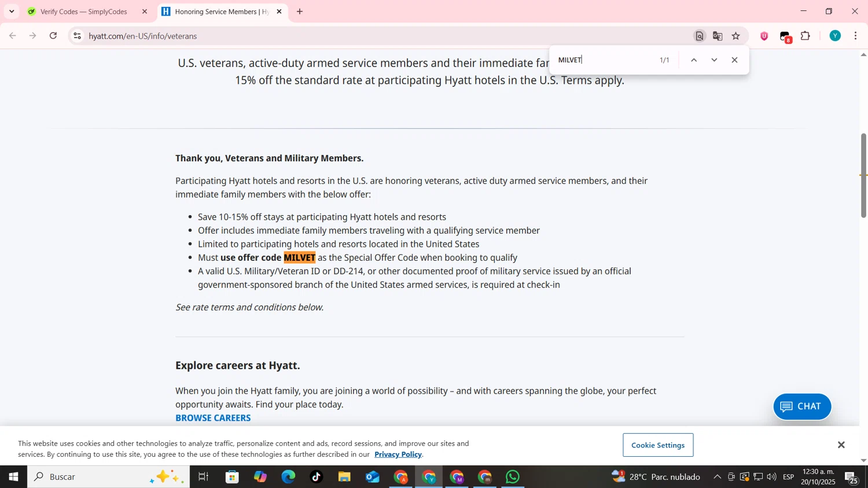The height and width of the screenshot is (488, 868).
Task: Bookmark this page with star icon
Action: [736, 36]
